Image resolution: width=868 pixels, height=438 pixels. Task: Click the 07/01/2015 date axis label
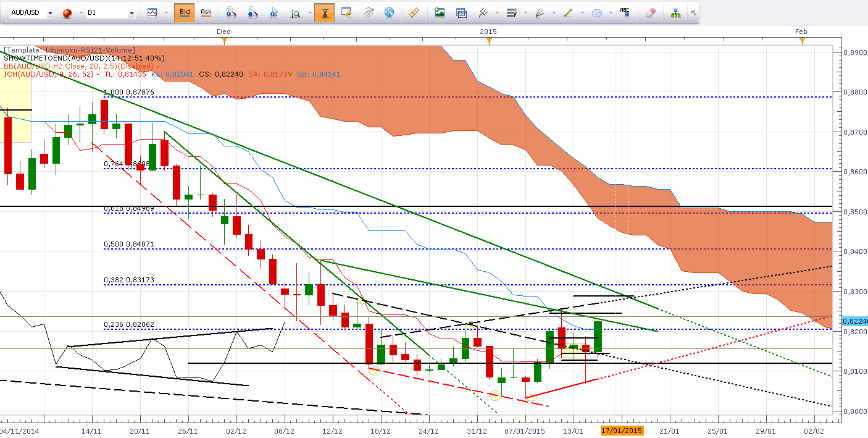click(x=525, y=430)
